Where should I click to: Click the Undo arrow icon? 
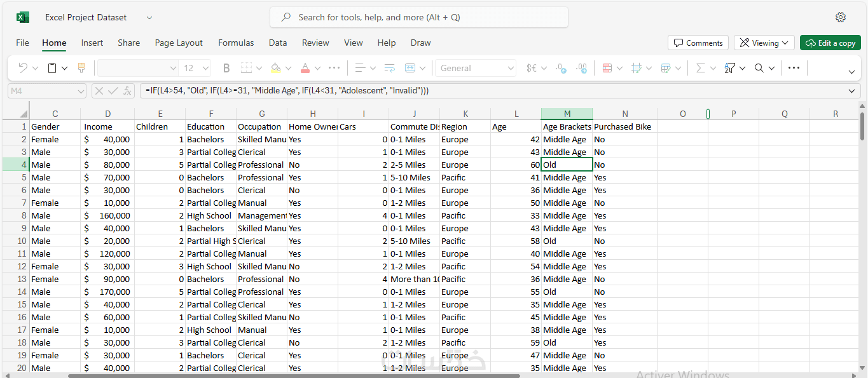pyautogui.click(x=23, y=68)
